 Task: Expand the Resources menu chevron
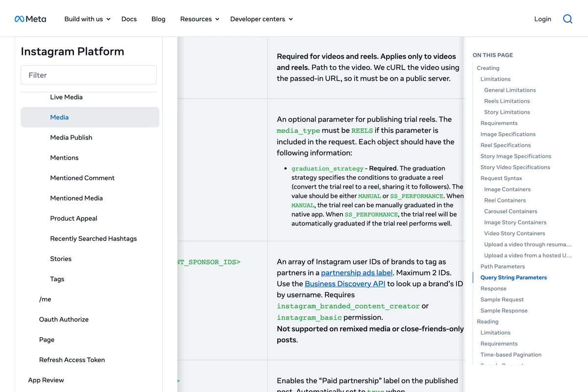[x=217, y=19]
